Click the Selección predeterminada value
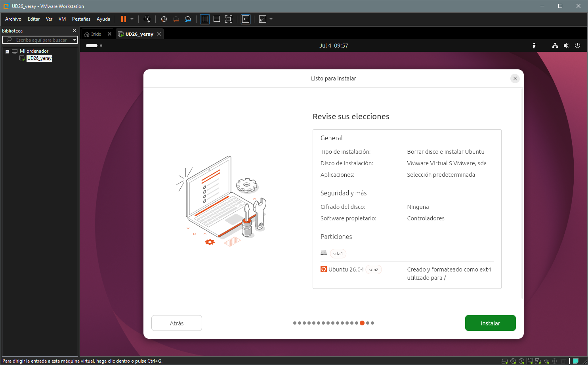 coord(441,175)
